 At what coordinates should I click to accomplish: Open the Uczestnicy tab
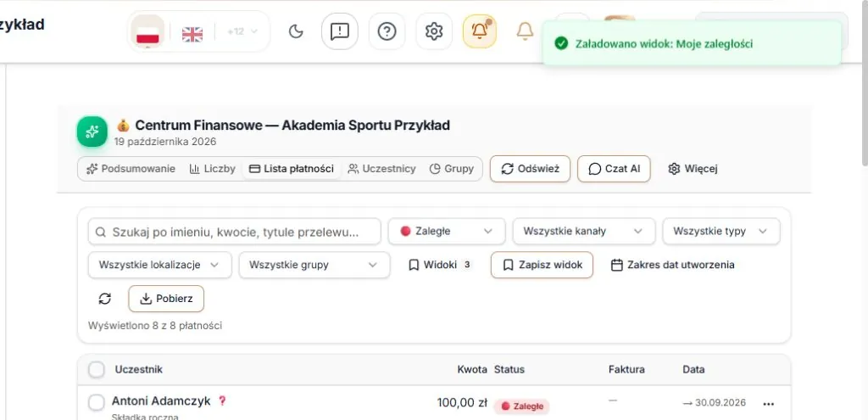pyautogui.click(x=382, y=169)
